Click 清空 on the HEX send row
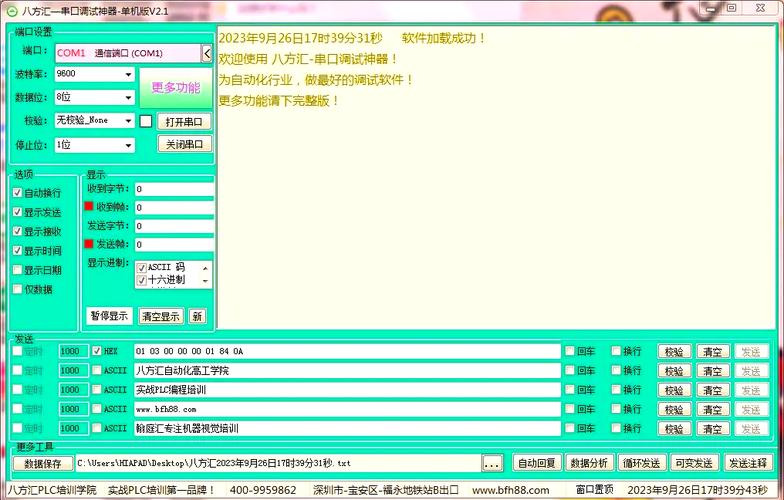The height and width of the screenshot is (500, 784). pyautogui.click(x=712, y=352)
